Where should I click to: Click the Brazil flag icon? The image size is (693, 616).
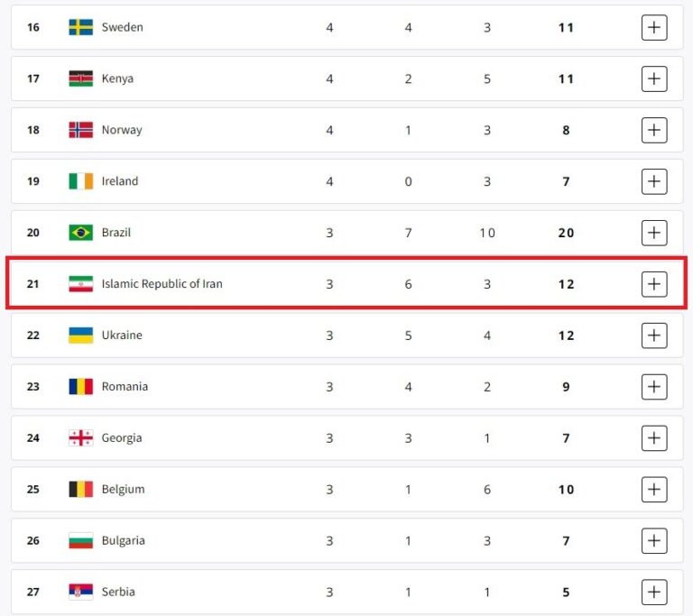[x=81, y=233]
